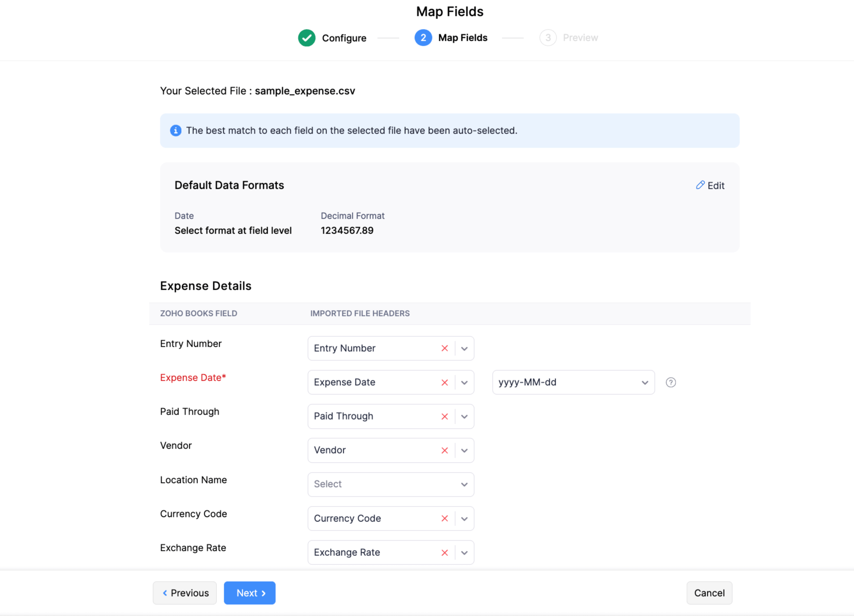The image size is (854, 616).
Task: Expand the Entry Number header dropdown arrow
Action: click(464, 349)
